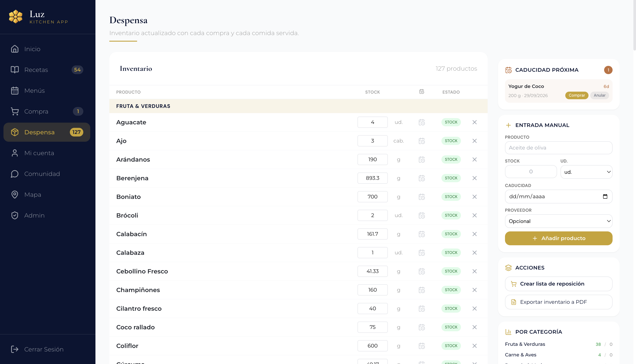Image resolution: width=636 pixels, height=364 pixels.
Task: Click the Luz flower logo icon
Action: click(x=16, y=16)
